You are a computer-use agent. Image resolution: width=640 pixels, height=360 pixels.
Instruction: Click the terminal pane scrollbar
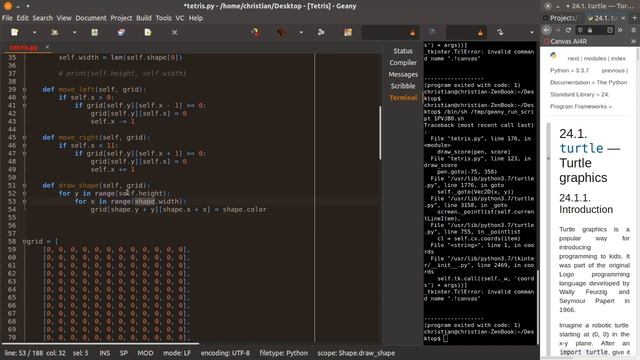click(538, 306)
